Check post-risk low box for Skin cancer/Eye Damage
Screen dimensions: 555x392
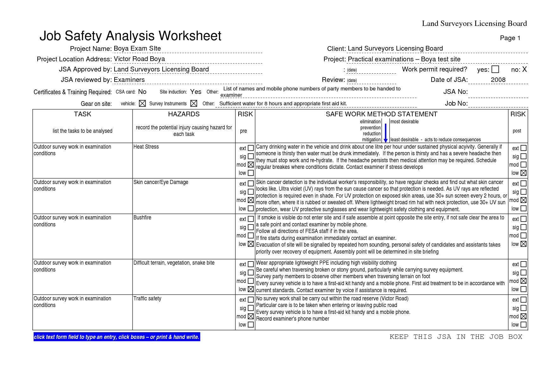coord(524,208)
